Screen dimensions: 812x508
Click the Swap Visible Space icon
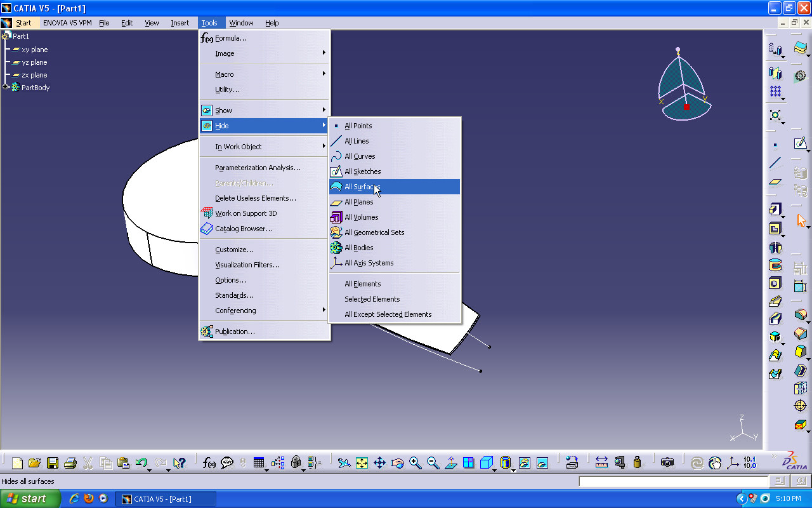542,463
